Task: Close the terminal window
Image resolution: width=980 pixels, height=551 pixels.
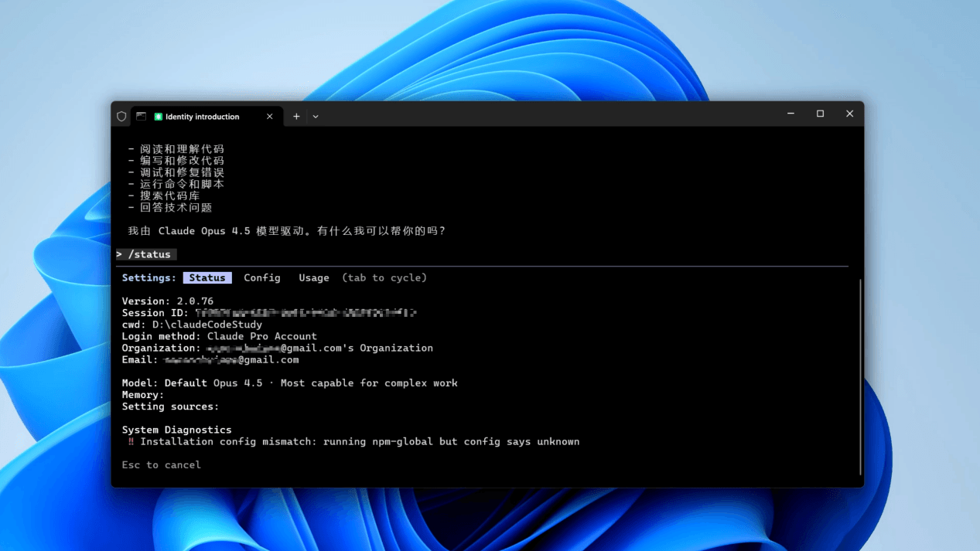Action: (x=849, y=114)
